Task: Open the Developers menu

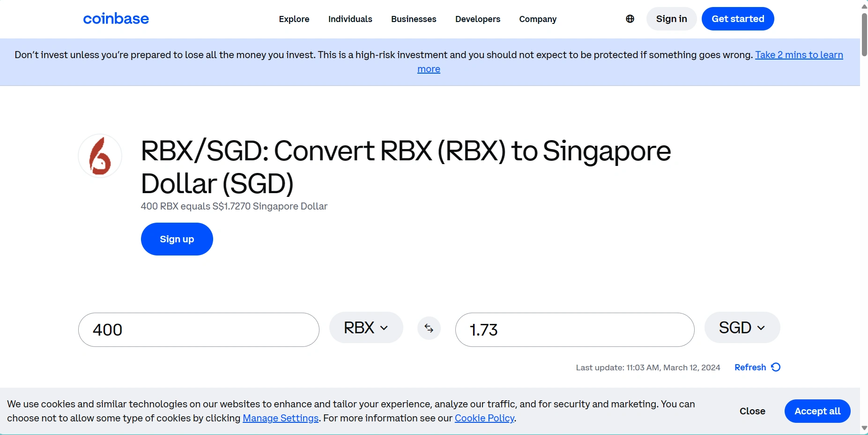Action: coord(477,19)
